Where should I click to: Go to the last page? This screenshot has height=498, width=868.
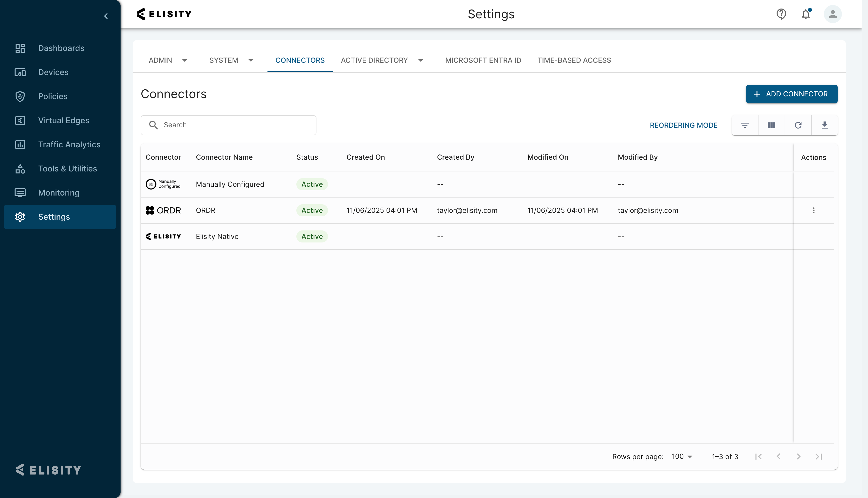(819, 457)
